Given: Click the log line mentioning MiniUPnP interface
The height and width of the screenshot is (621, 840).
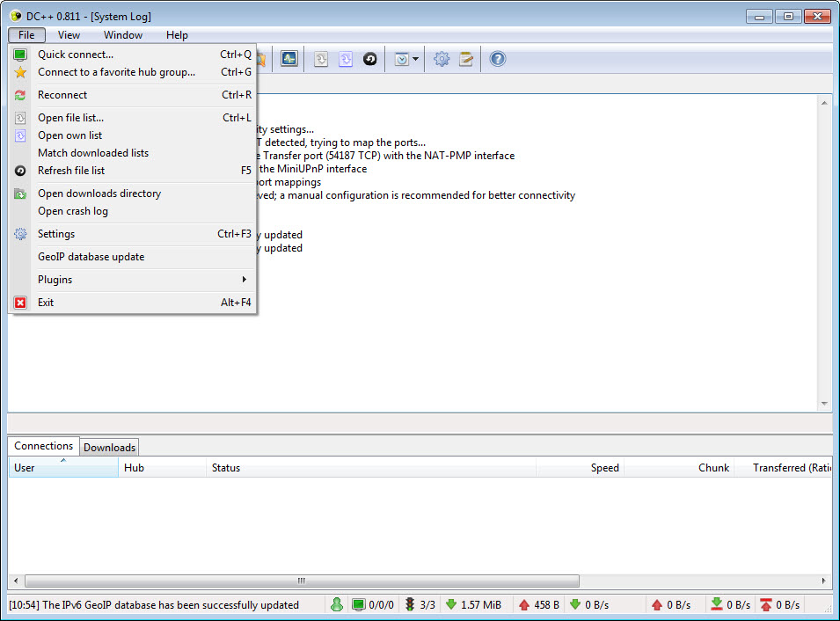Looking at the screenshot, I should pos(312,169).
